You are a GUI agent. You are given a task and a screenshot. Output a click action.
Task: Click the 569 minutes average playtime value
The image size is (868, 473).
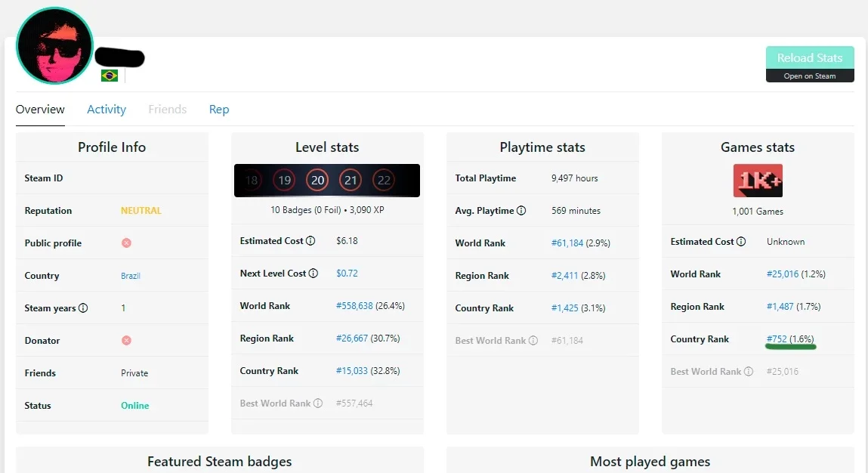tap(576, 211)
